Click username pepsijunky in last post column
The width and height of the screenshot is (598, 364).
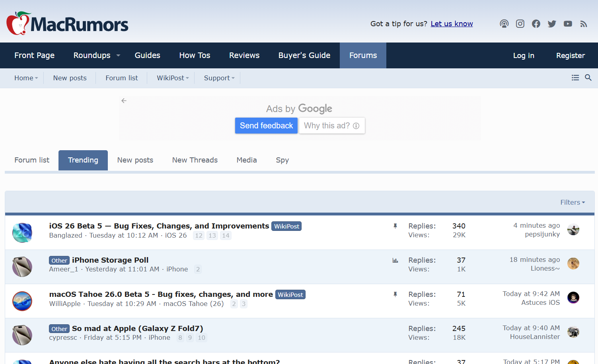click(542, 234)
